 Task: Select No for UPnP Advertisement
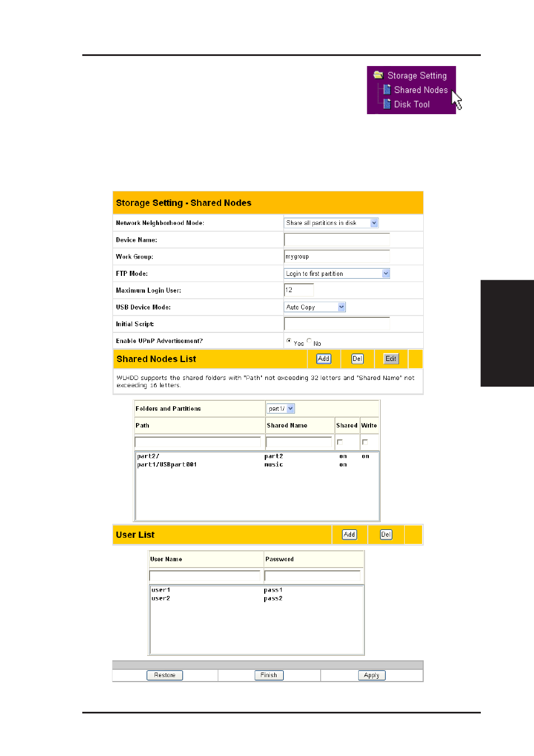309,340
